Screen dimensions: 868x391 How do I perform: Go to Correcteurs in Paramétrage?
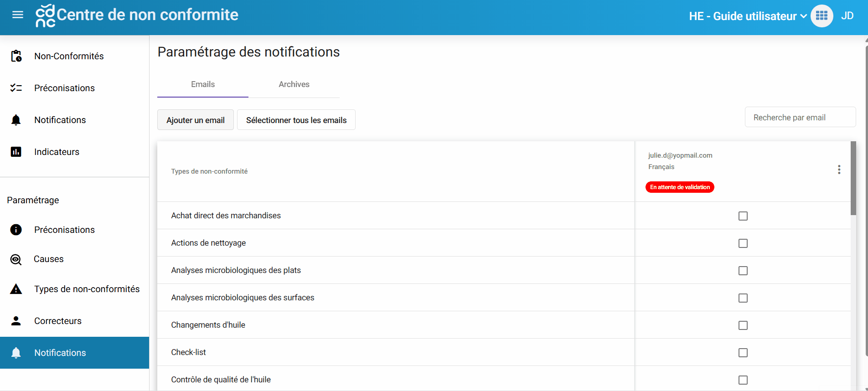(74, 321)
